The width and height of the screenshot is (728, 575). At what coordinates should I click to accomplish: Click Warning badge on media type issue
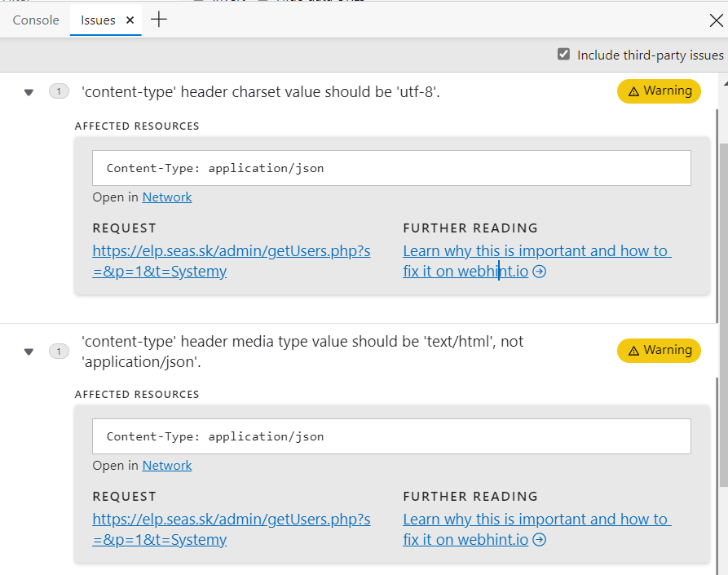click(659, 350)
